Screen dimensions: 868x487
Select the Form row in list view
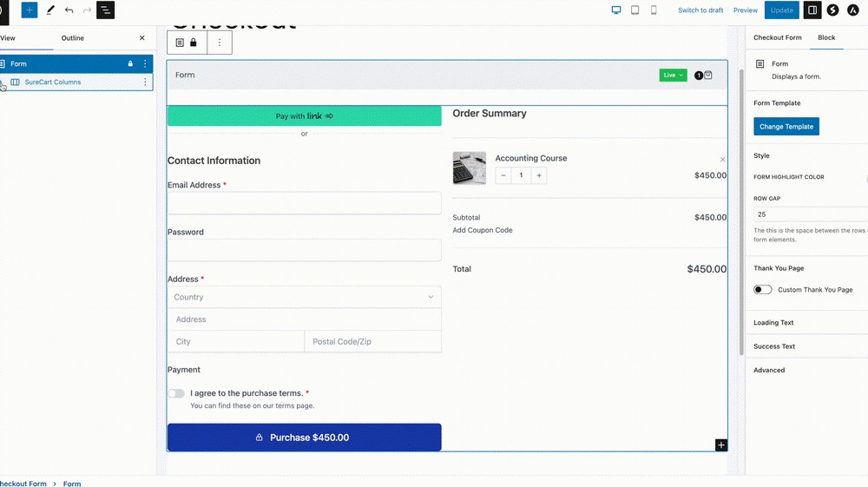76,63
